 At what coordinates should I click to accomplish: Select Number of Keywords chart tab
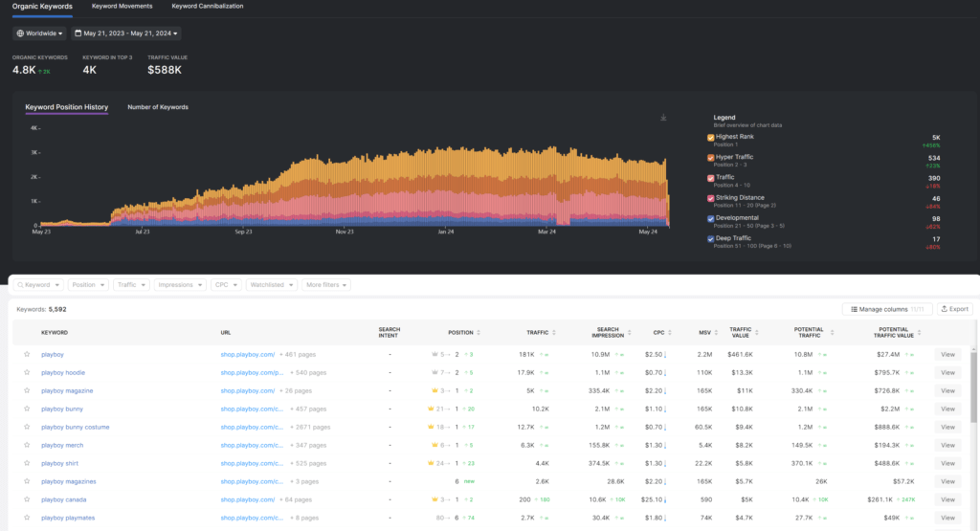pyautogui.click(x=158, y=107)
